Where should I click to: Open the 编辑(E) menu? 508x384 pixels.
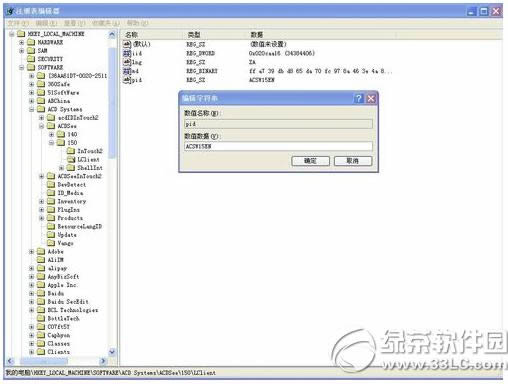point(46,23)
